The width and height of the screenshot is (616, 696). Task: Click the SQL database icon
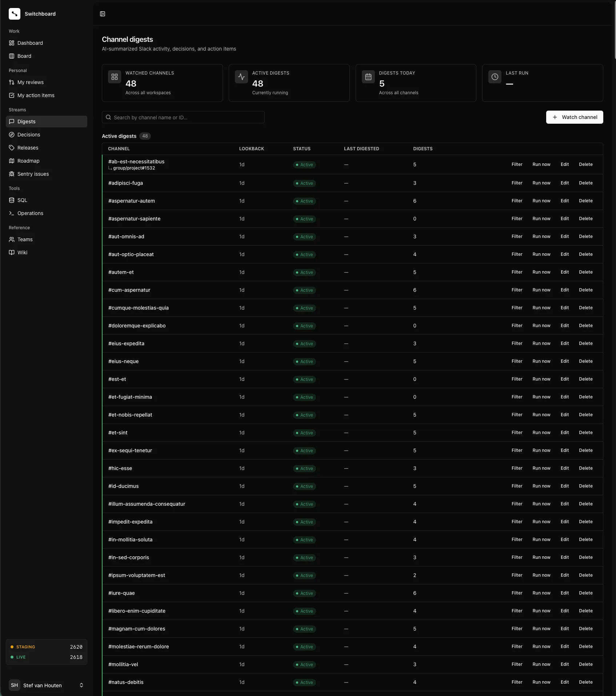click(12, 200)
